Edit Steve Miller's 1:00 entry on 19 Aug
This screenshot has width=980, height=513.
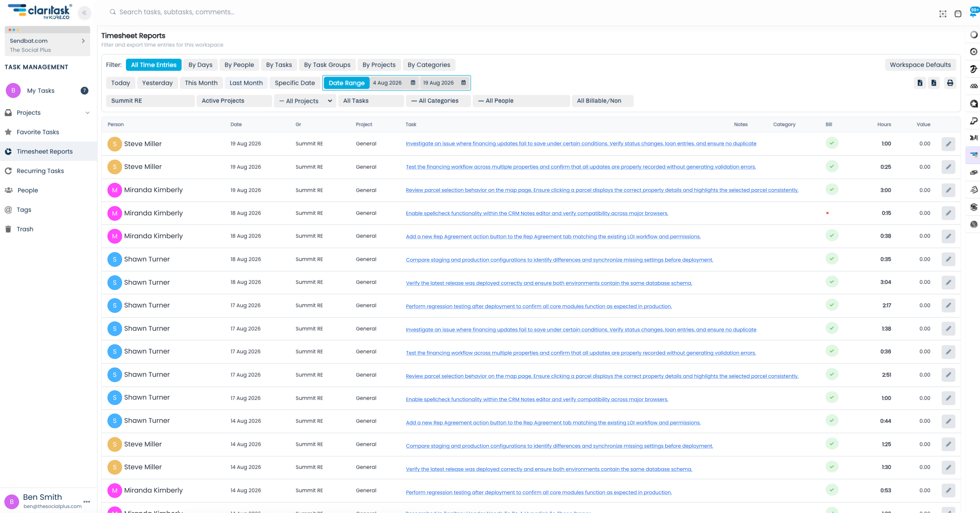[x=948, y=144]
